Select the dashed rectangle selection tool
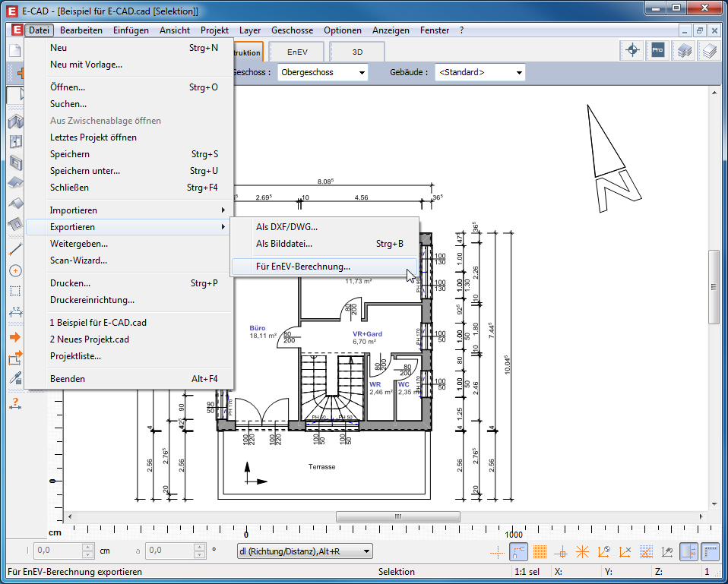This screenshot has height=584, width=728. tap(15, 291)
